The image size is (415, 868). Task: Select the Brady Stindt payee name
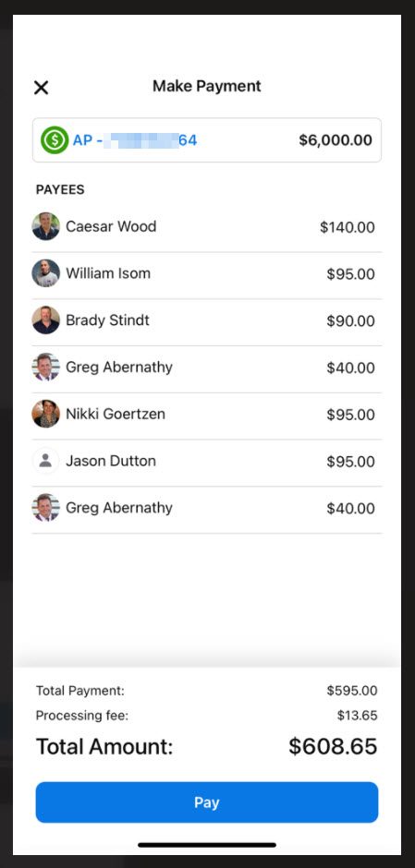point(107,320)
